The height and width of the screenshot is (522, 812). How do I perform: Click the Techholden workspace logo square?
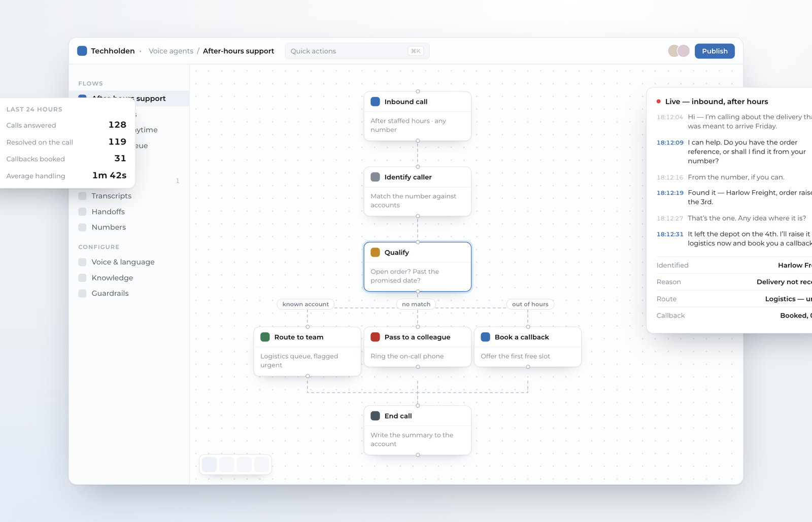coord(82,51)
